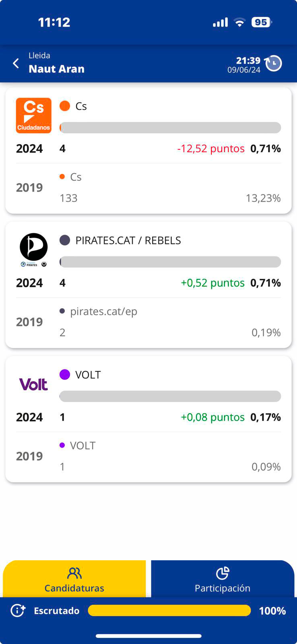The width and height of the screenshot is (297, 644).
Task: Tap the dark PIRATES.CAT color dot
Action: point(65,240)
